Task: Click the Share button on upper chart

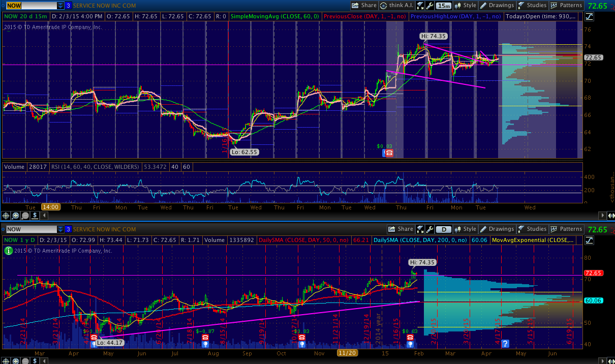Action: point(364,6)
